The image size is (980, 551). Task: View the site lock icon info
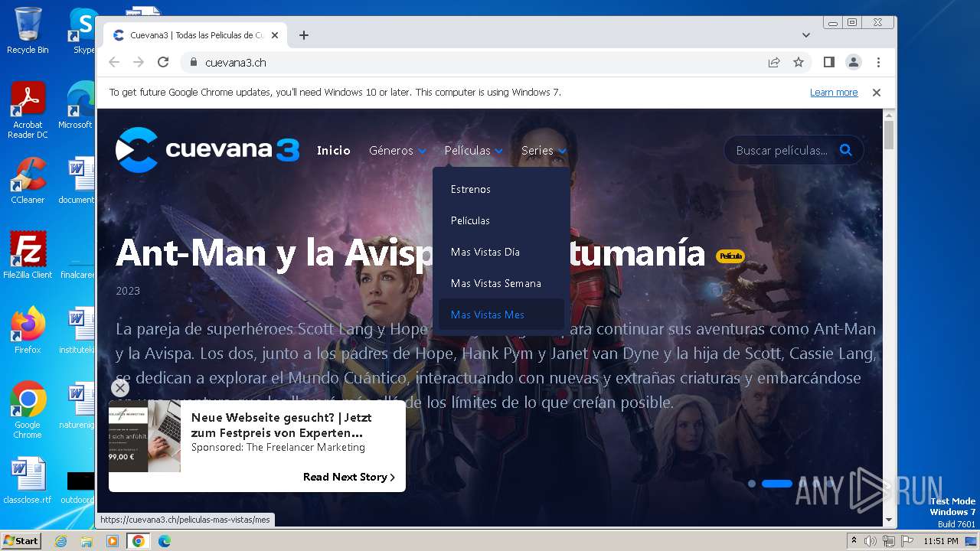[x=193, y=62]
